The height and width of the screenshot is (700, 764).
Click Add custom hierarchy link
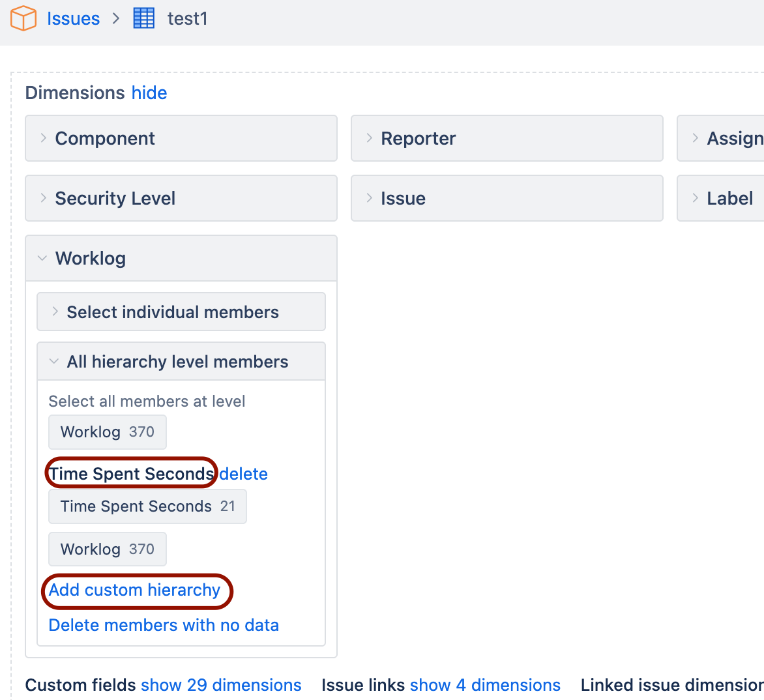135,590
